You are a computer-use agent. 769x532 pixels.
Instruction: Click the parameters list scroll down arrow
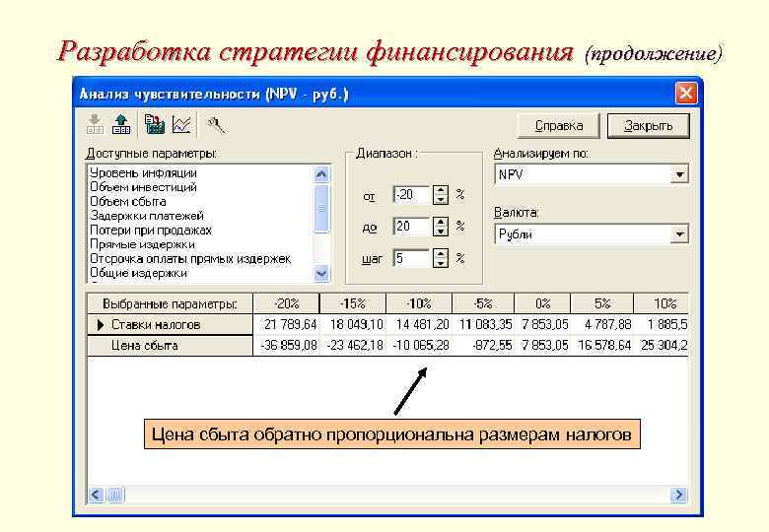321,273
